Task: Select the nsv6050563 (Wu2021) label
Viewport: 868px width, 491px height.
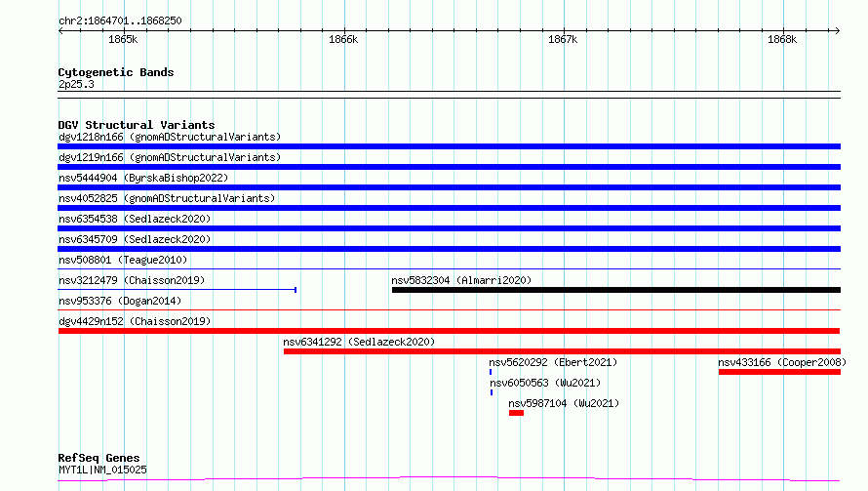Action: click(545, 383)
